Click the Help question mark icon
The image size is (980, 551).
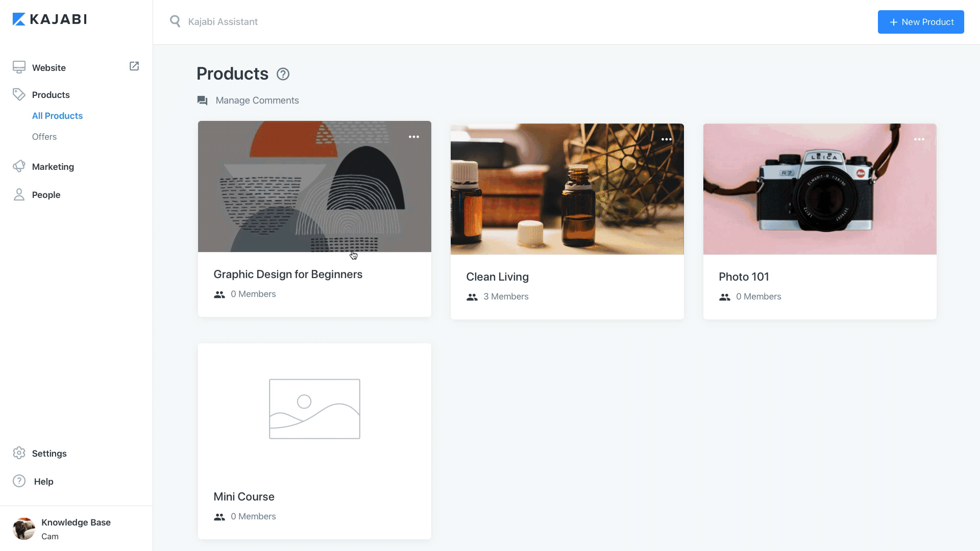click(x=19, y=481)
